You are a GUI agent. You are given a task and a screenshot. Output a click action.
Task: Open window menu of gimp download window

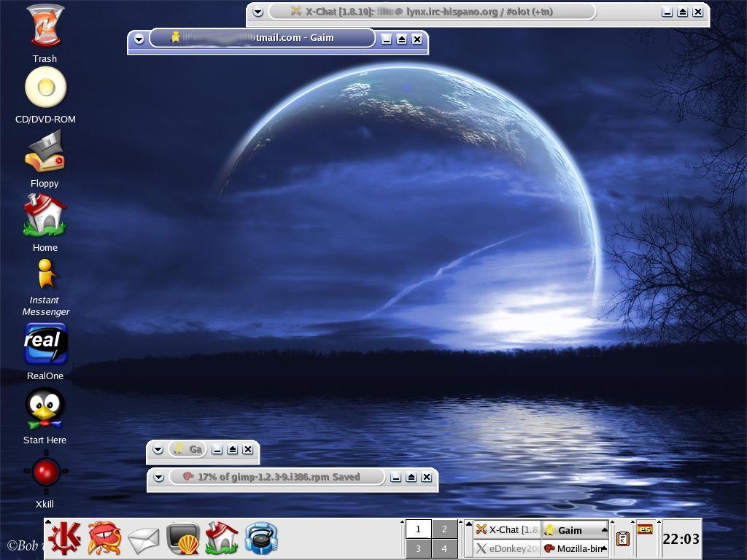pos(158,478)
